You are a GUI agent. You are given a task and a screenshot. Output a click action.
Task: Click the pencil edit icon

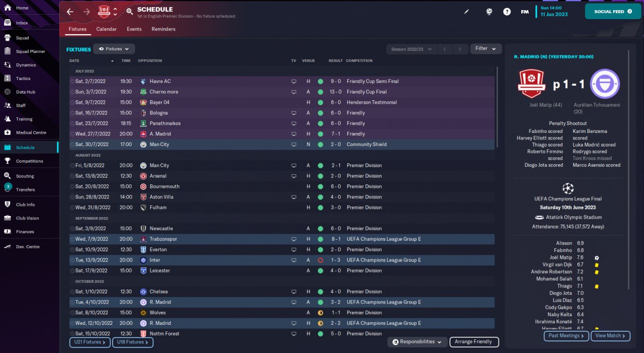466,12
